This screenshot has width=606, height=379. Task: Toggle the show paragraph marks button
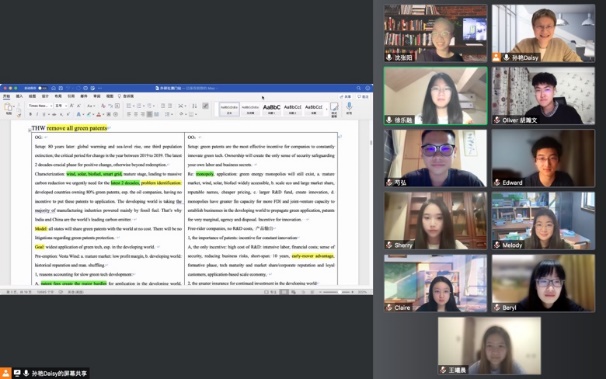tap(205, 105)
